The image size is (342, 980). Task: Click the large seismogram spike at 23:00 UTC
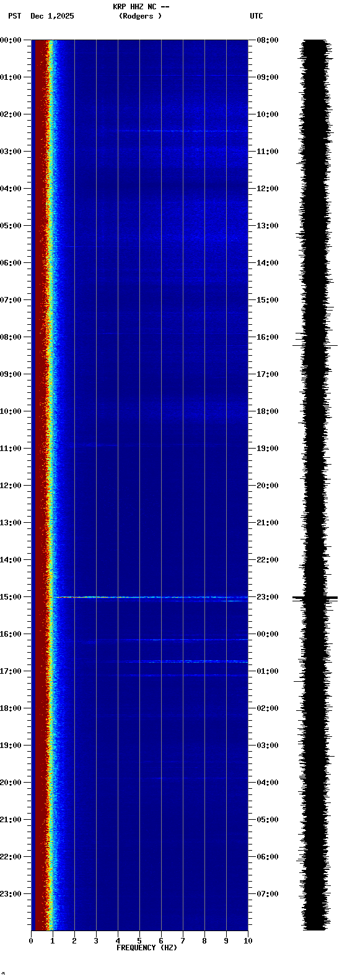tap(315, 598)
